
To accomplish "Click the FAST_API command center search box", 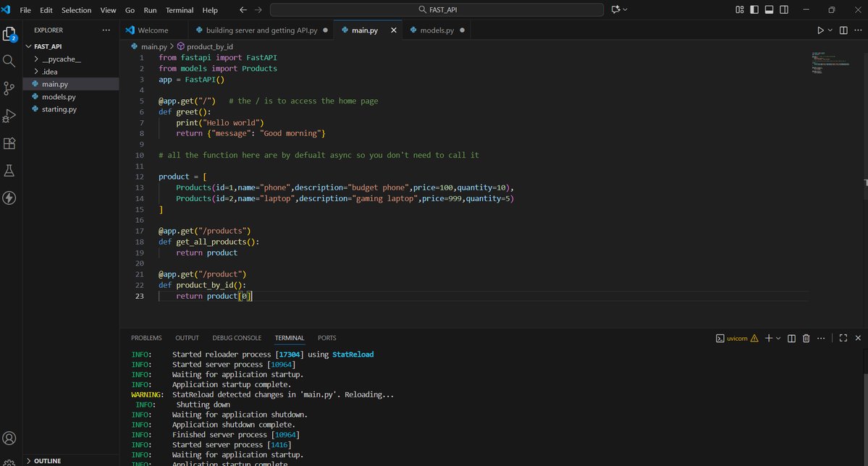I will pos(437,9).
